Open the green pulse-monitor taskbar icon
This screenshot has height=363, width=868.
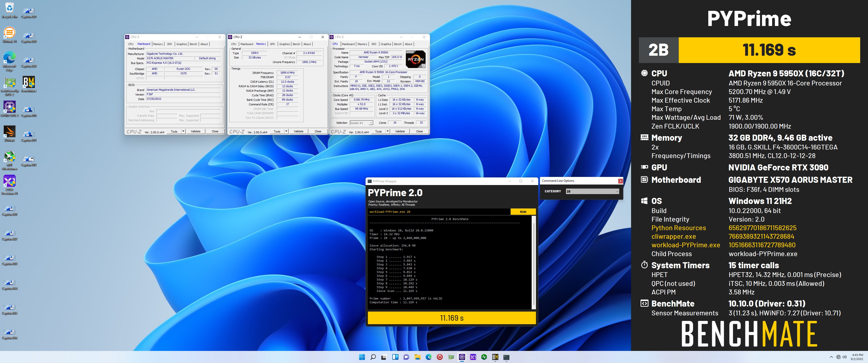(484, 357)
